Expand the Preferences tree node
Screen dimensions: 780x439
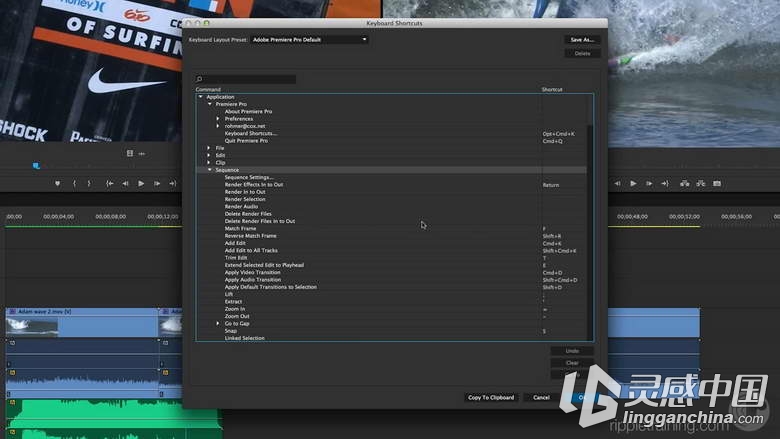click(x=218, y=119)
